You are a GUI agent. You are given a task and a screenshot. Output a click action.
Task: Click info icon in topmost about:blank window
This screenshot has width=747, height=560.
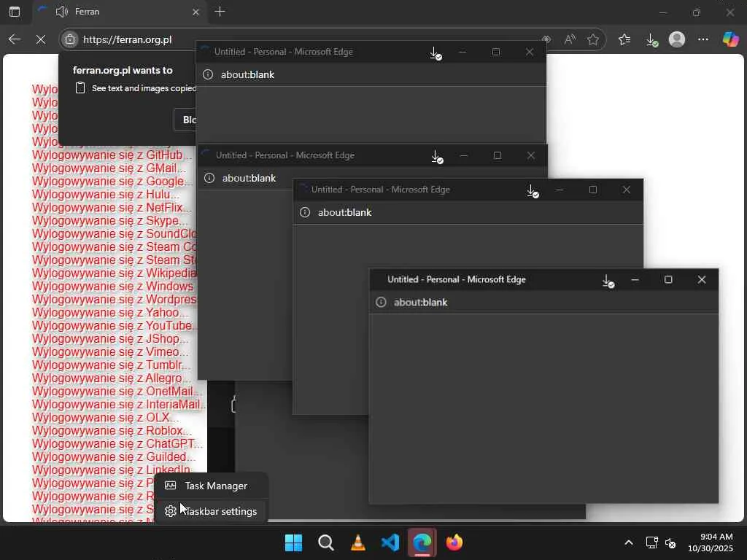click(208, 75)
